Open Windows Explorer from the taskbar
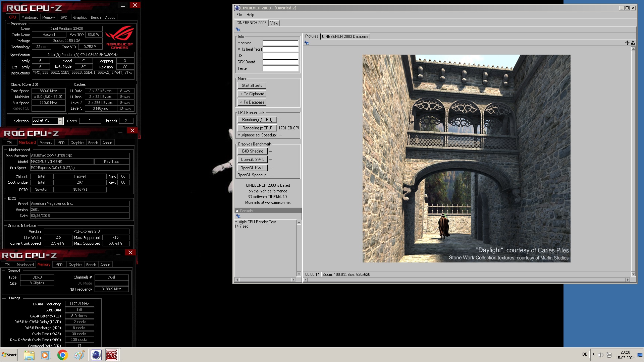 29,355
